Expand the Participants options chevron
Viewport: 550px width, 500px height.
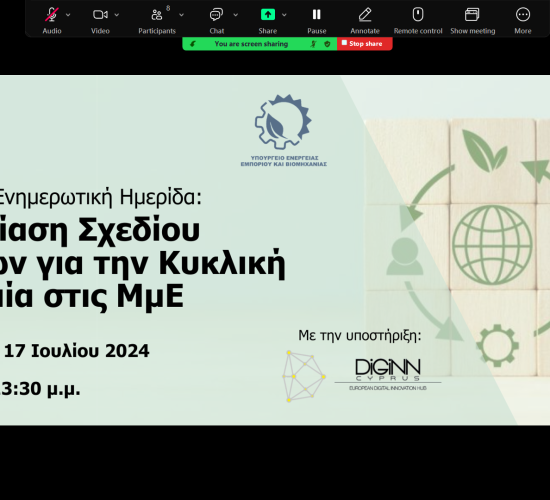point(181,15)
